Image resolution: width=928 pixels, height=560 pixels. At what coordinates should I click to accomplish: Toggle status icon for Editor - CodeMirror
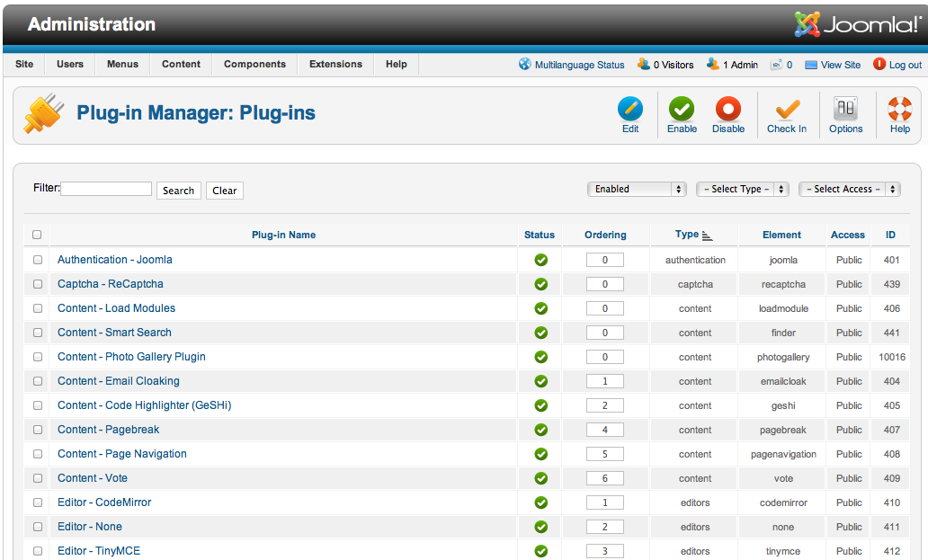click(x=540, y=502)
